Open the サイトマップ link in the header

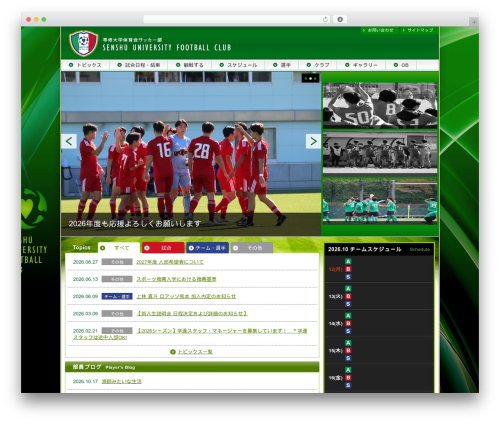[x=418, y=30]
